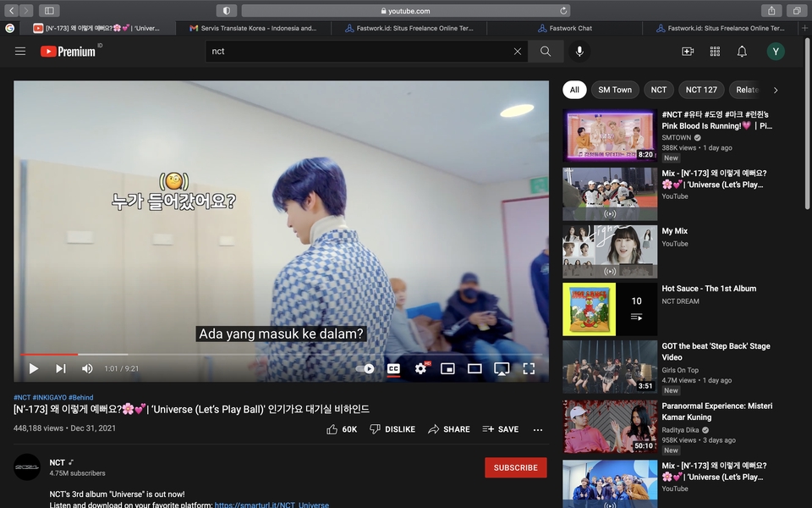Open picture-in-picture with the pop-out icon

[x=502, y=368]
